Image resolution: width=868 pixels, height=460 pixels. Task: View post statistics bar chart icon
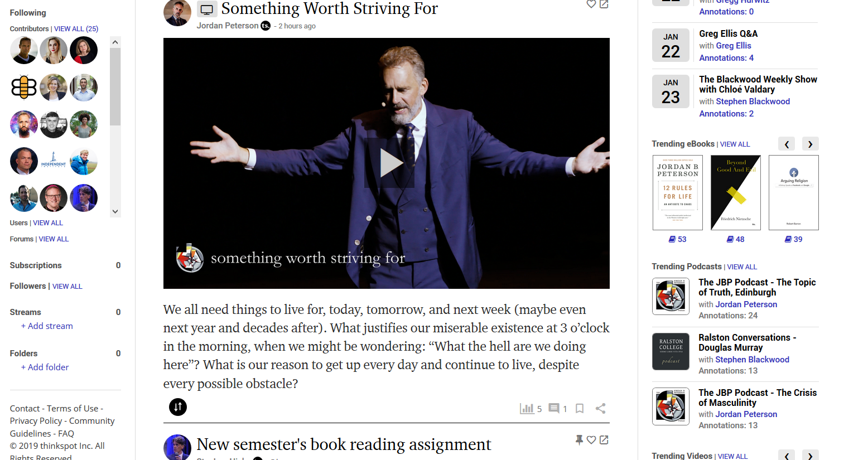click(527, 409)
